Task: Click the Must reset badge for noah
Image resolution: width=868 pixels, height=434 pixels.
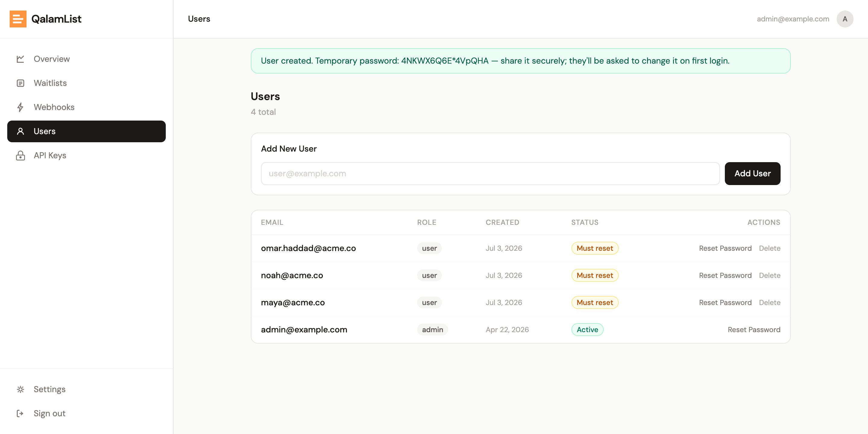Action: coord(595,275)
